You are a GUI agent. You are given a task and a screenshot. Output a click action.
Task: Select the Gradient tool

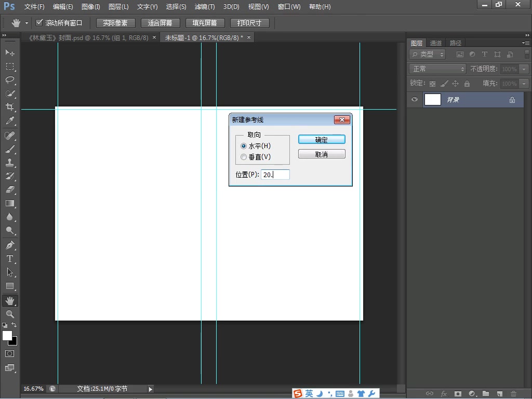point(10,203)
